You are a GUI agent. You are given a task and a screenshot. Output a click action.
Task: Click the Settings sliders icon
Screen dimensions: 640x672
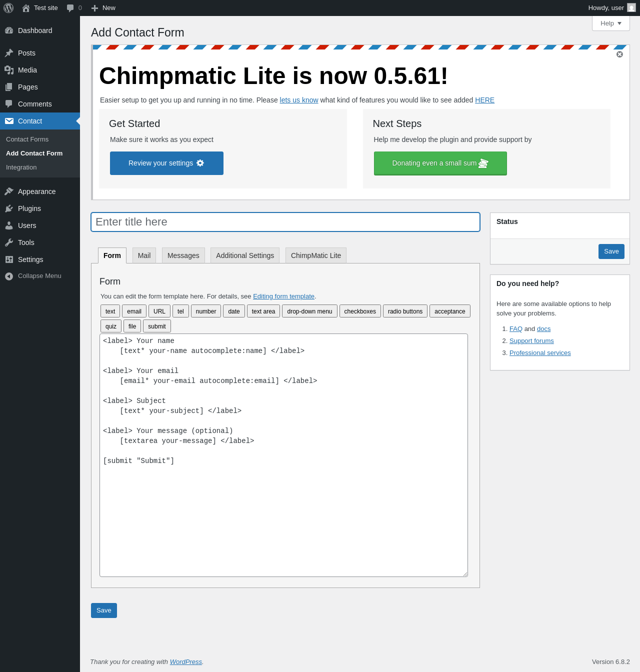coord(9,259)
